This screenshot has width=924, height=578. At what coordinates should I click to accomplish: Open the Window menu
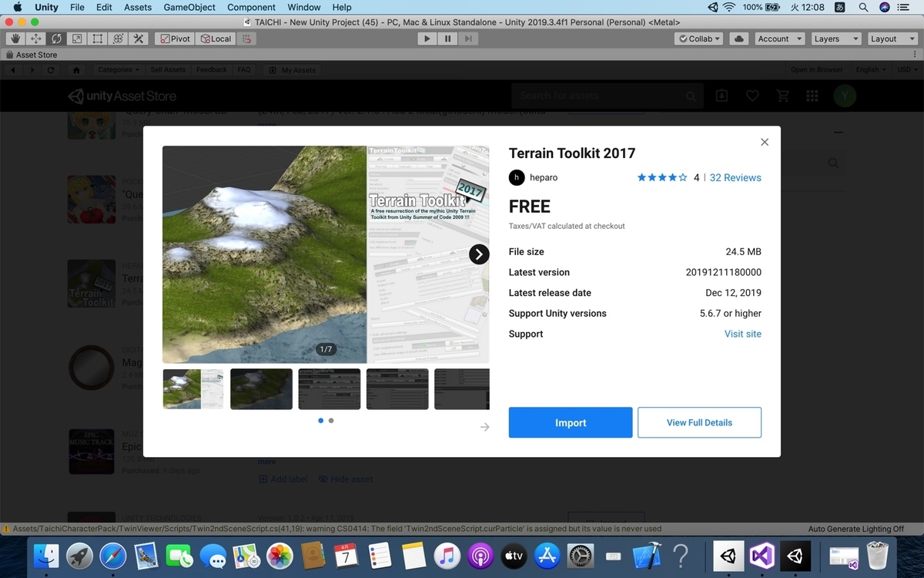(304, 7)
